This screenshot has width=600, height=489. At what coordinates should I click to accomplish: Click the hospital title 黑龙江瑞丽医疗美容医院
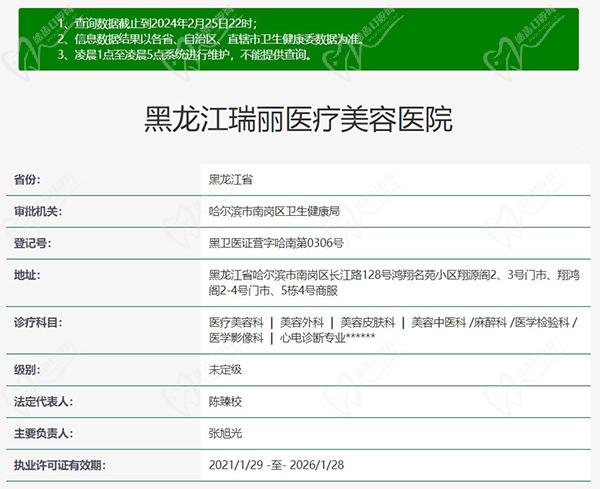click(x=298, y=119)
